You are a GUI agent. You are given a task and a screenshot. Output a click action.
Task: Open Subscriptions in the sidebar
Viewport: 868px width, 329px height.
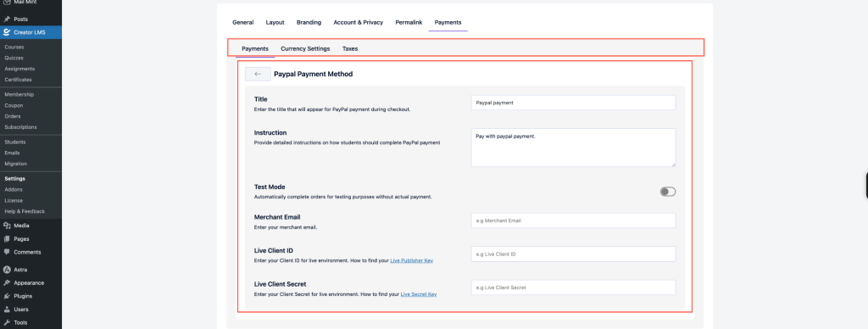click(x=20, y=127)
